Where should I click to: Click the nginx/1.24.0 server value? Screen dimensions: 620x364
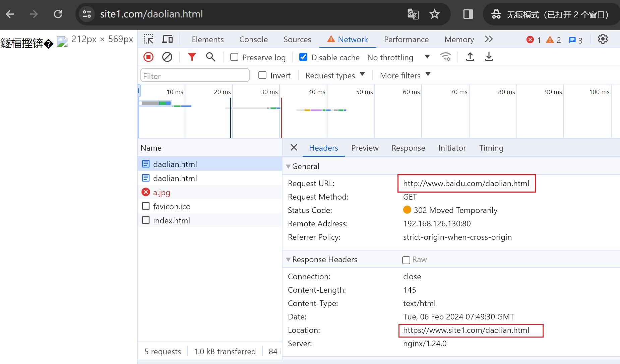425,344
